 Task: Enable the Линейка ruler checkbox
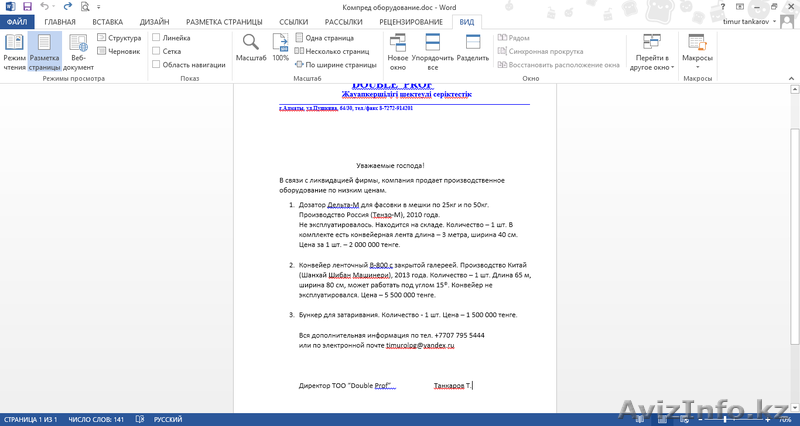coord(156,38)
